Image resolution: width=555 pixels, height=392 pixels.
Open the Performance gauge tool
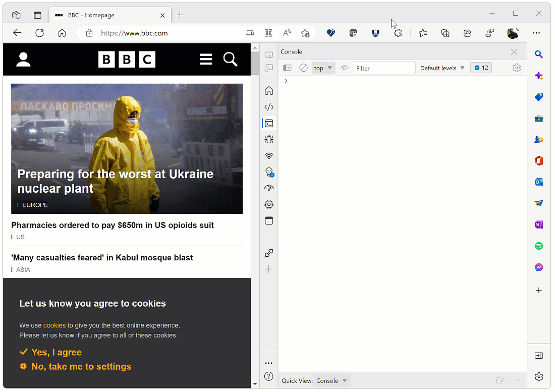tap(269, 188)
